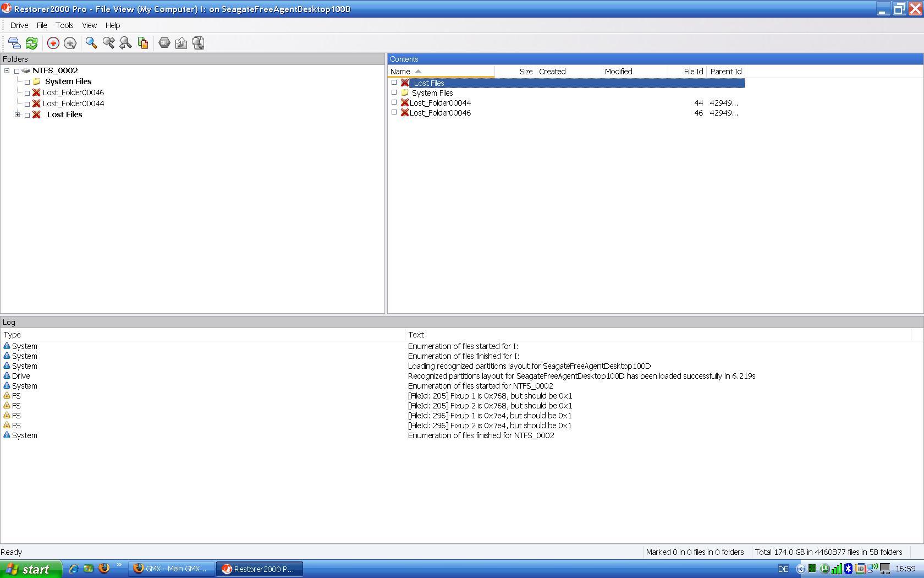Click the green and orange documents icon
This screenshot has width=924, height=578.
click(143, 43)
